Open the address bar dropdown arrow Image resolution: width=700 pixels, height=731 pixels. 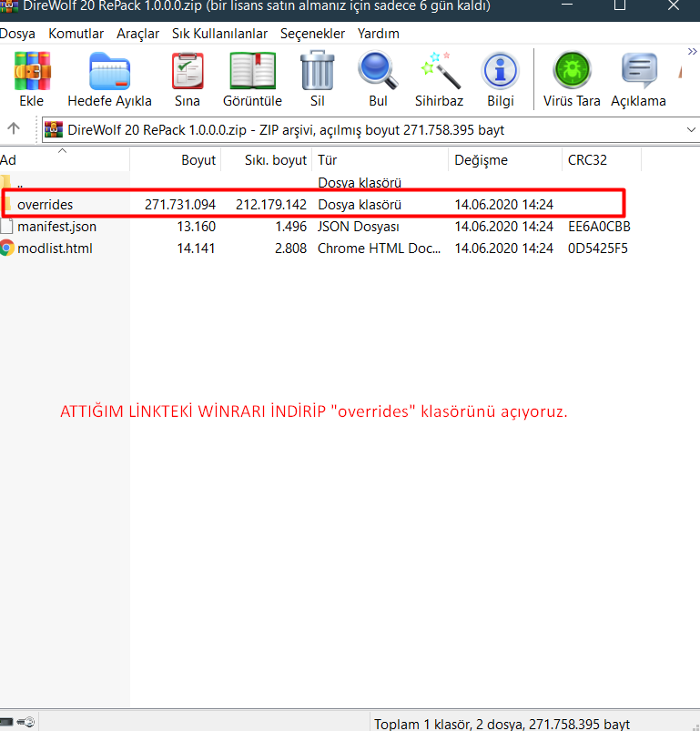[x=691, y=129]
